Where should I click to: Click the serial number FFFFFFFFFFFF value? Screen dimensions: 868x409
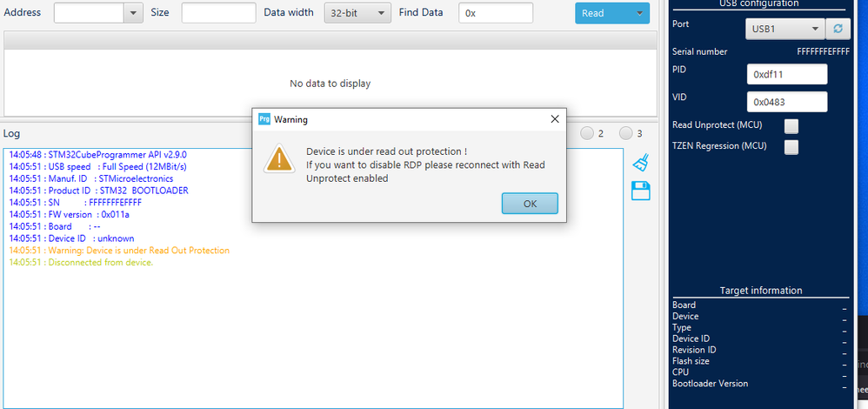[x=823, y=51]
